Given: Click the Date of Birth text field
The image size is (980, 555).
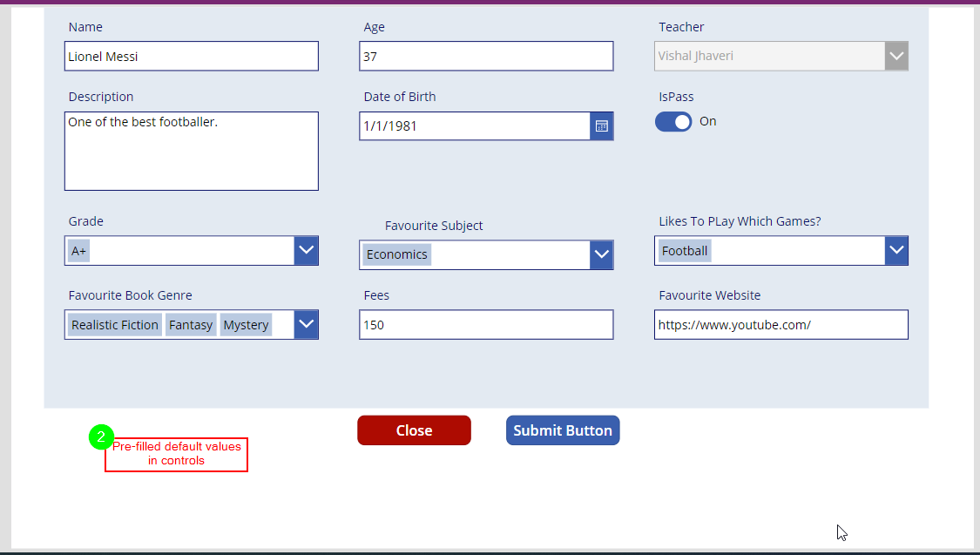Looking at the screenshot, I should [x=475, y=126].
